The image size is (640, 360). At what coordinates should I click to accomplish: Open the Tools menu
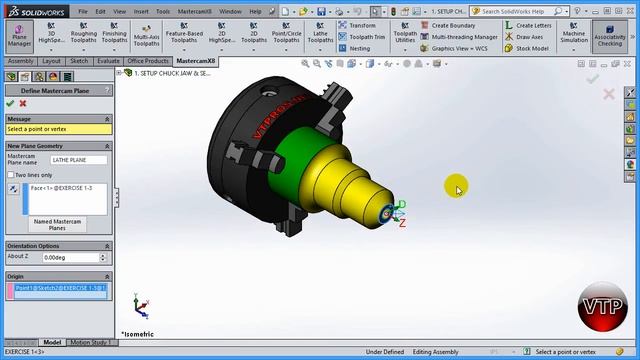click(163, 11)
